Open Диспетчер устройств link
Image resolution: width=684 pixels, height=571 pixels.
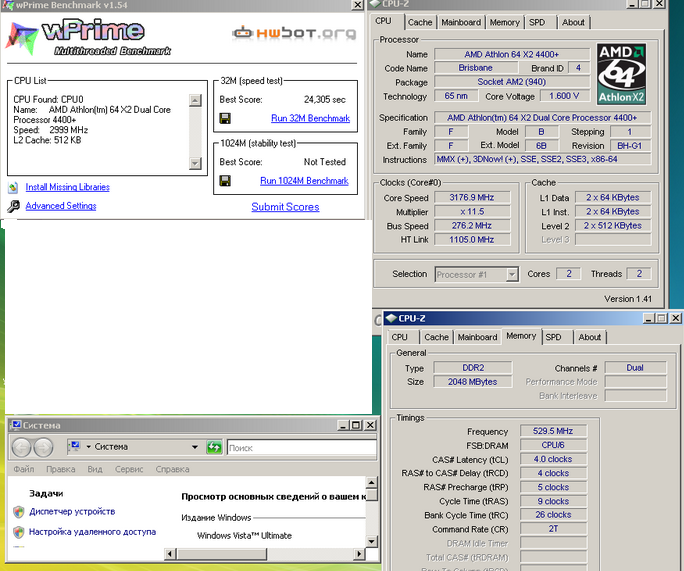click(72, 511)
